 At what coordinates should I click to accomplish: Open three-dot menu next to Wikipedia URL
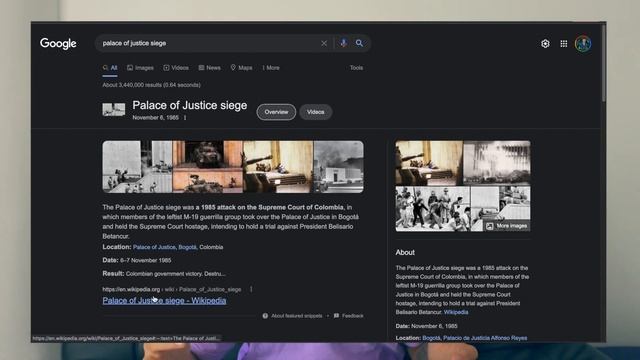point(251,289)
